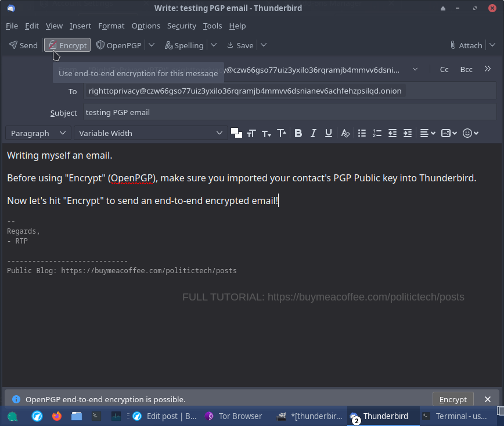This screenshot has height=426, width=504.
Task: Expand the From identity dropdown
Action: pos(415,70)
